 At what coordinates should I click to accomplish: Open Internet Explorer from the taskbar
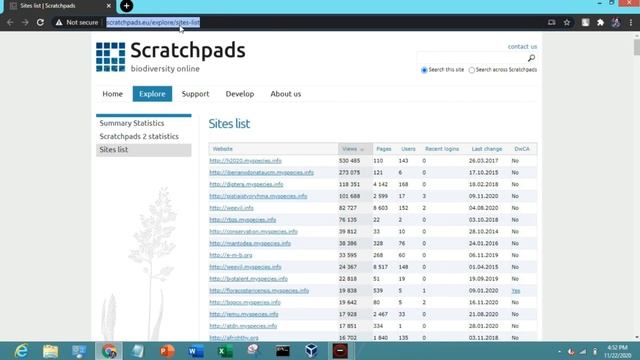click(21, 351)
